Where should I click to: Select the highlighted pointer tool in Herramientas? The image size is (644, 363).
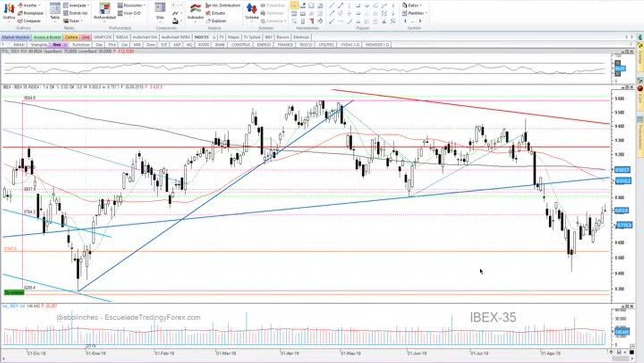click(x=295, y=5)
